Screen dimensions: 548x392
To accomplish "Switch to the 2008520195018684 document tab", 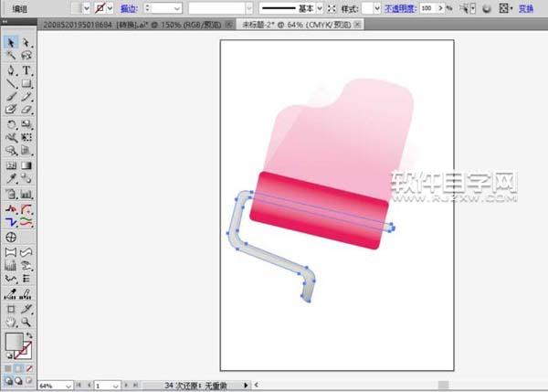I will tap(132, 25).
